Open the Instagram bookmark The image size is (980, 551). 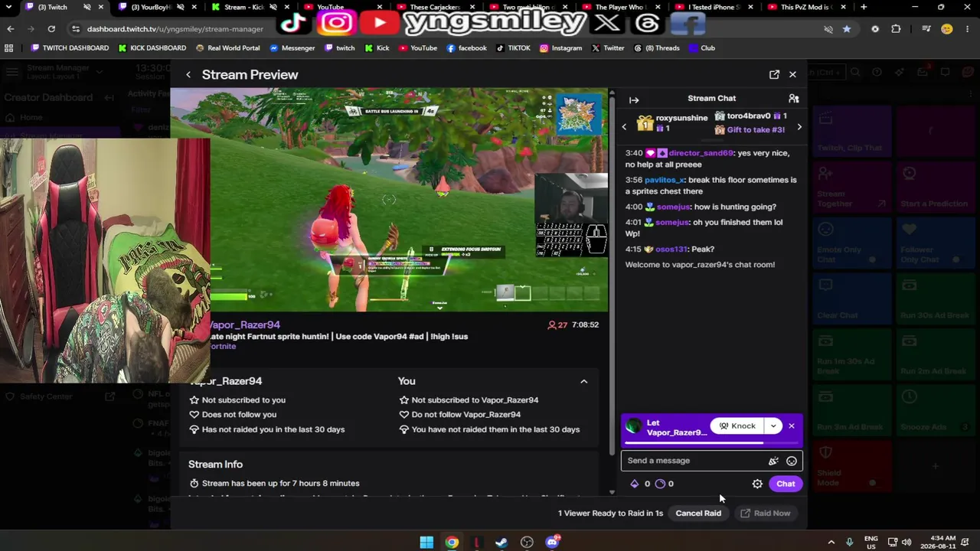(560, 48)
